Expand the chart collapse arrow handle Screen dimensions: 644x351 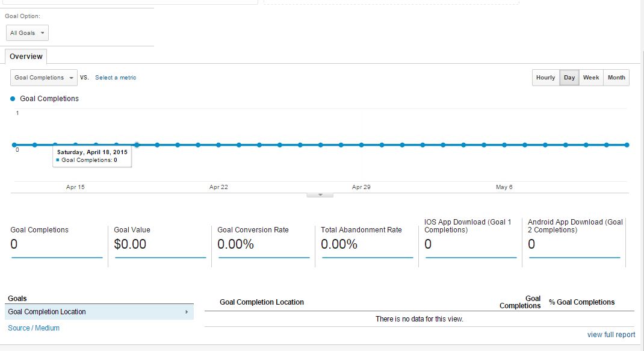pyautogui.click(x=320, y=195)
